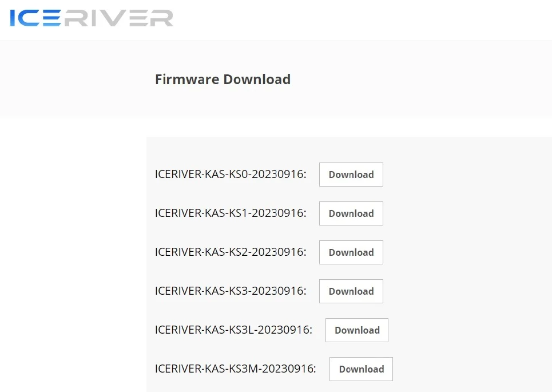This screenshot has width=552, height=392.
Task: Download the ICERIVER-KAS-KS3M-20230916 firmware
Action: [361, 369]
